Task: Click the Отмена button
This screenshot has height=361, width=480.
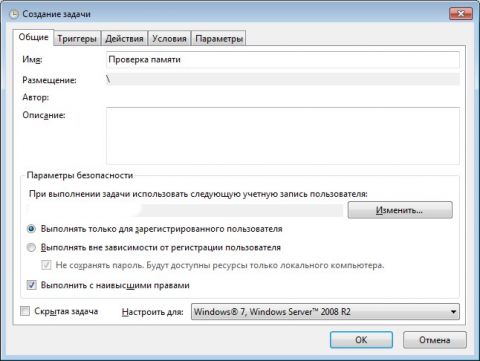Action: (x=435, y=340)
